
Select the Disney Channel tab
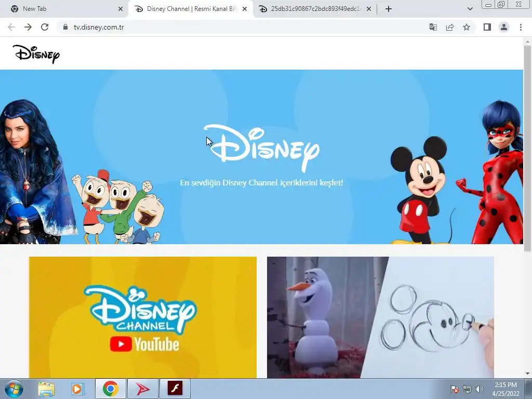coord(192,9)
